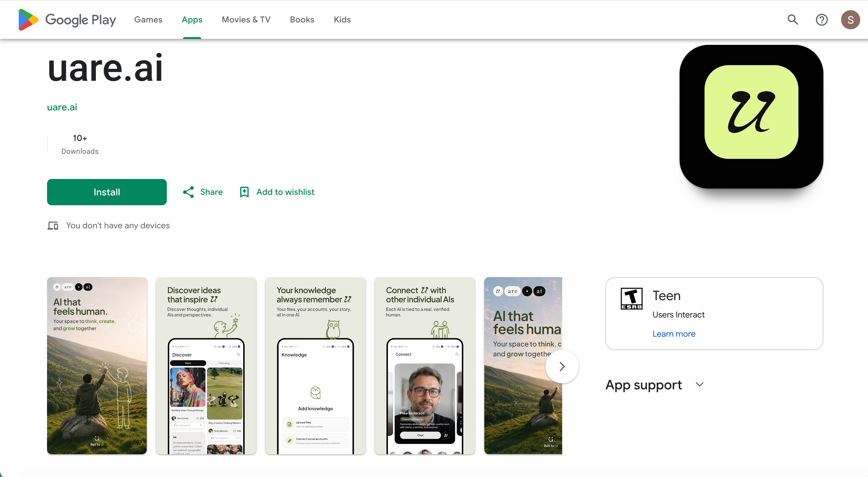The height and width of the screenshot is (477, 868).
Task: Click the '10+' downloads count
Action: point(80,138)
